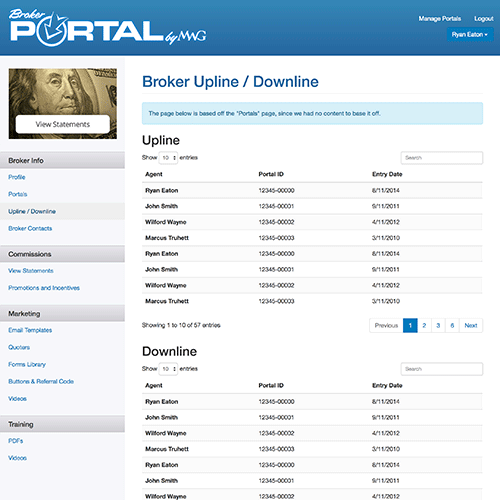500x500 pixels.
Task: Open Manage Portals link
Action: click(x=440, y=19)
